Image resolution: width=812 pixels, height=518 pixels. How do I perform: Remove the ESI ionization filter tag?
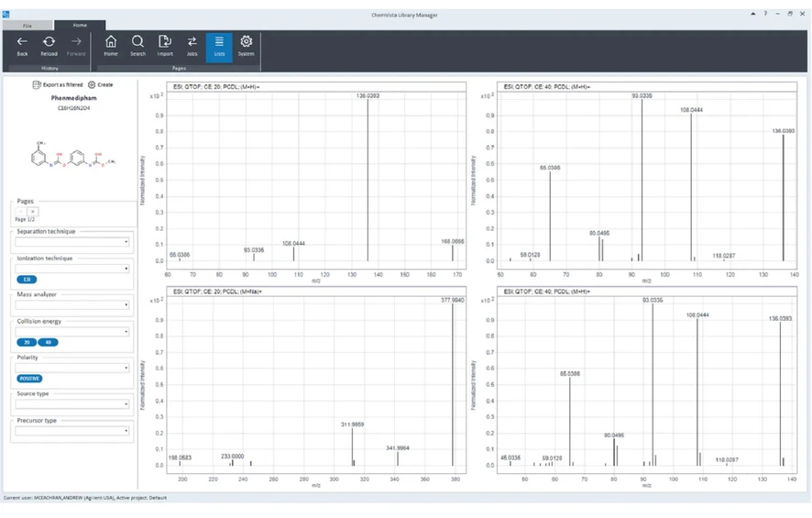(27, 280)
